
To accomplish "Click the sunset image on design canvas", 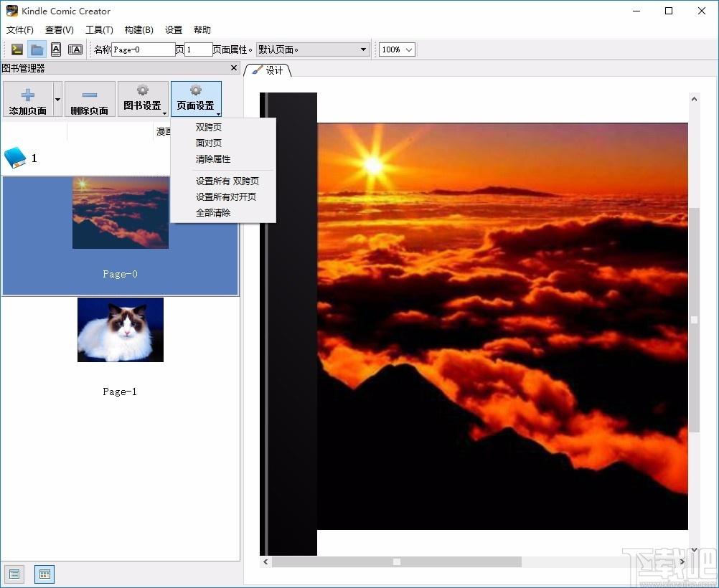I will (x=502, y=326).
